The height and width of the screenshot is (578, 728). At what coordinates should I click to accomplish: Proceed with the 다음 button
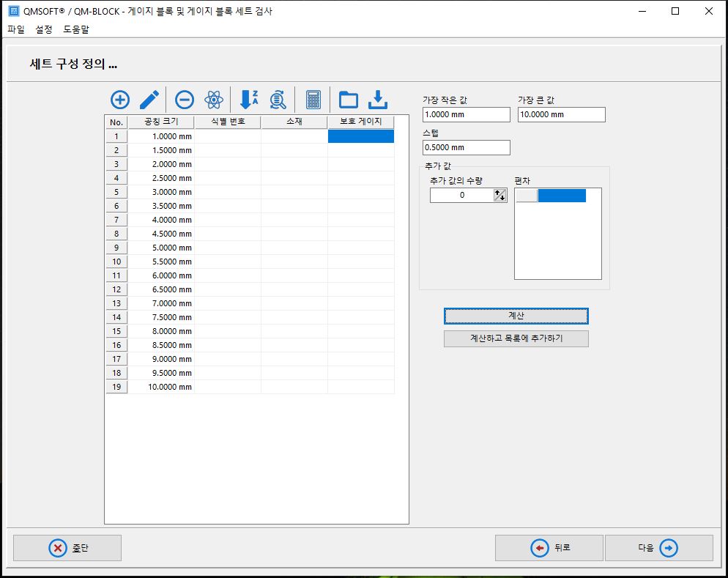pos(659,548)
